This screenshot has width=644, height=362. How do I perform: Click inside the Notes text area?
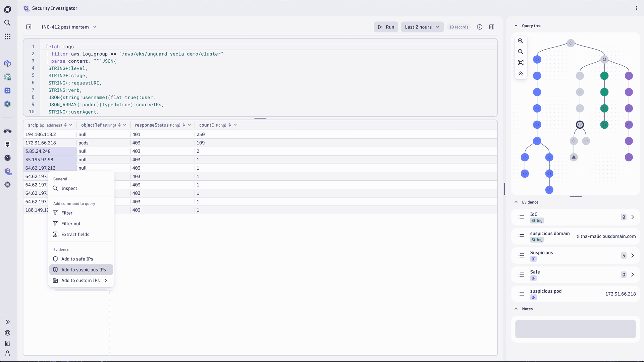pos(576,329)
